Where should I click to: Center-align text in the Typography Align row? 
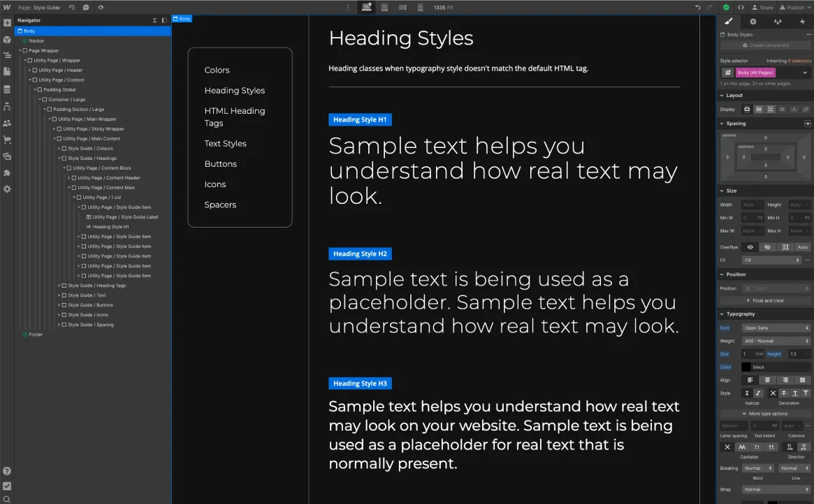click(x=768, y=380)
